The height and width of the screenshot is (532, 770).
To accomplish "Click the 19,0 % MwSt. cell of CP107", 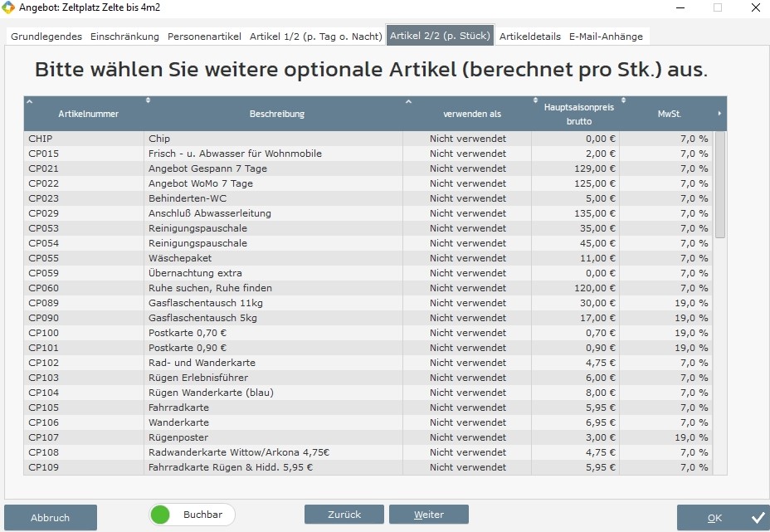I will click(x=666, y=437).
